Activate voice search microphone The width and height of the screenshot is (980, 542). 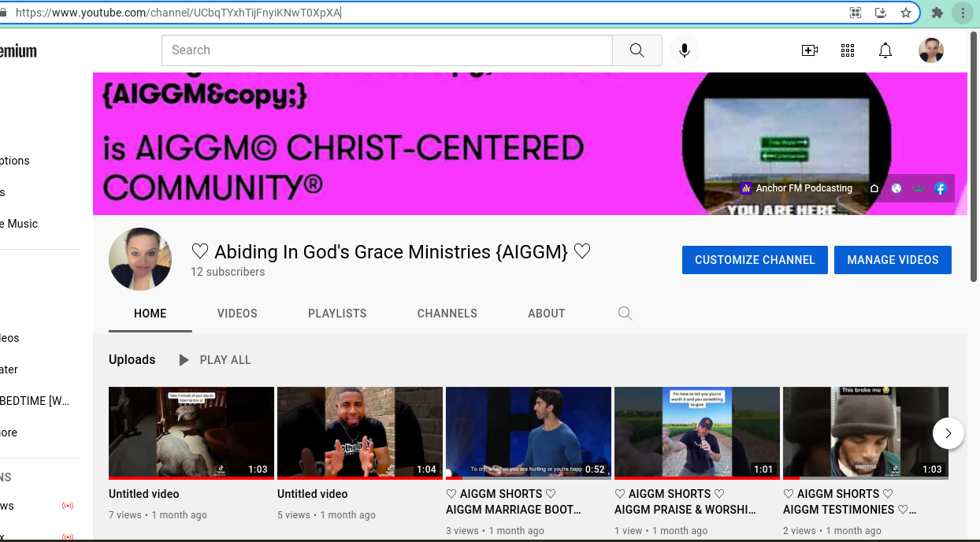685,50
